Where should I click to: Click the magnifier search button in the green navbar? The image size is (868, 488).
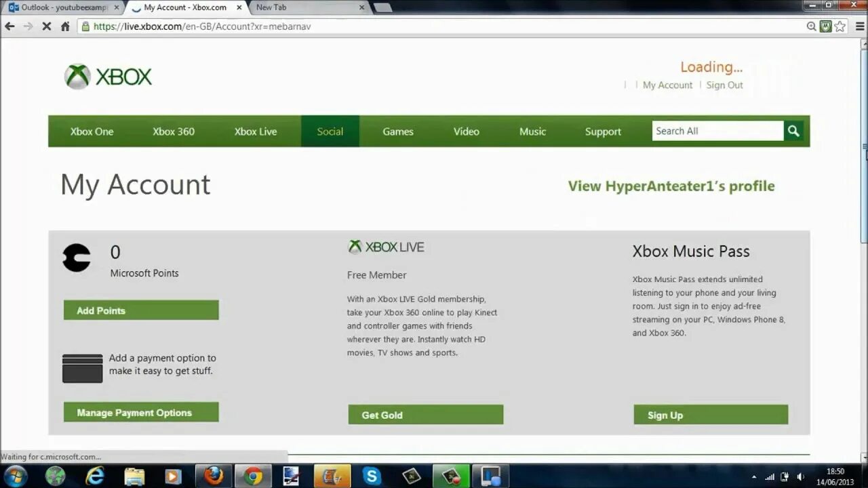click(793, 131)
